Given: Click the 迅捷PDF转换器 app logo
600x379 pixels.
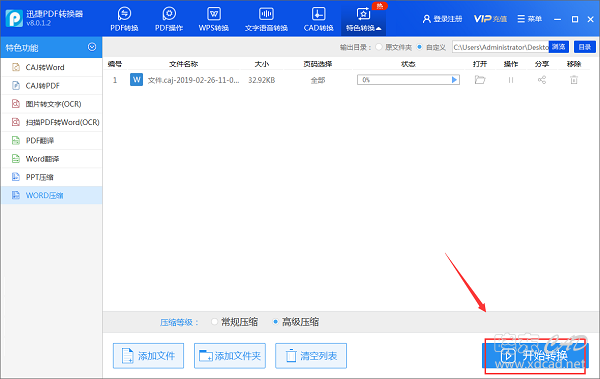Looking at the screenshot, I should click(x=14, y=18).
